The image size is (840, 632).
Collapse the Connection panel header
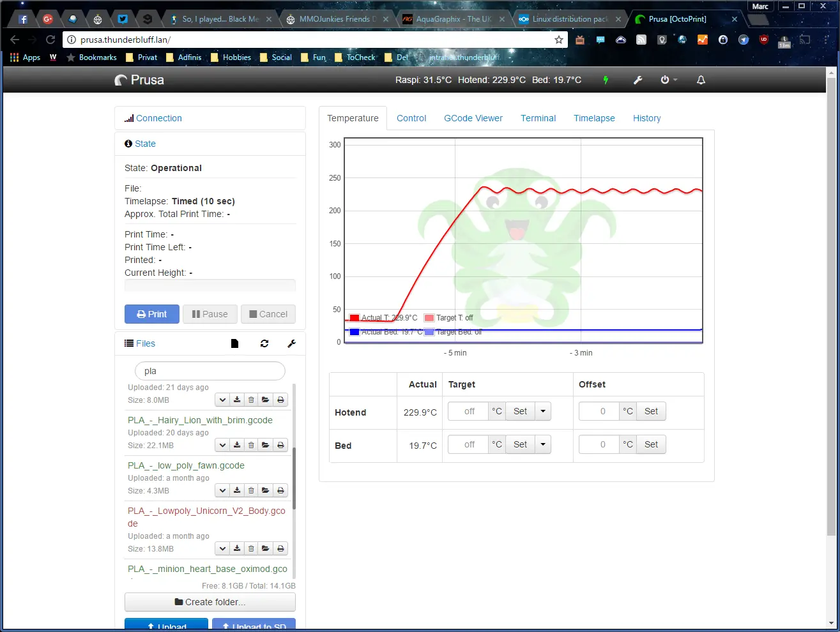158,118
